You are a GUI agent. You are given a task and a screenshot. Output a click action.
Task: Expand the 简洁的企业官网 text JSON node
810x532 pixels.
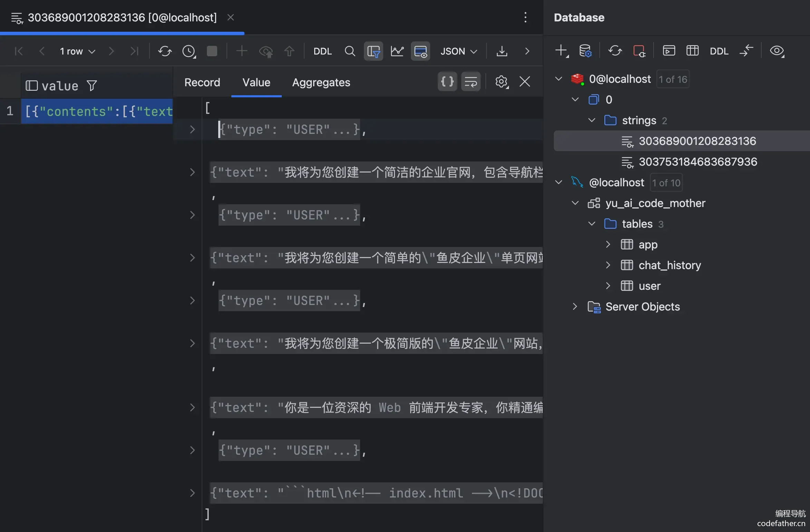click(192, 172)
